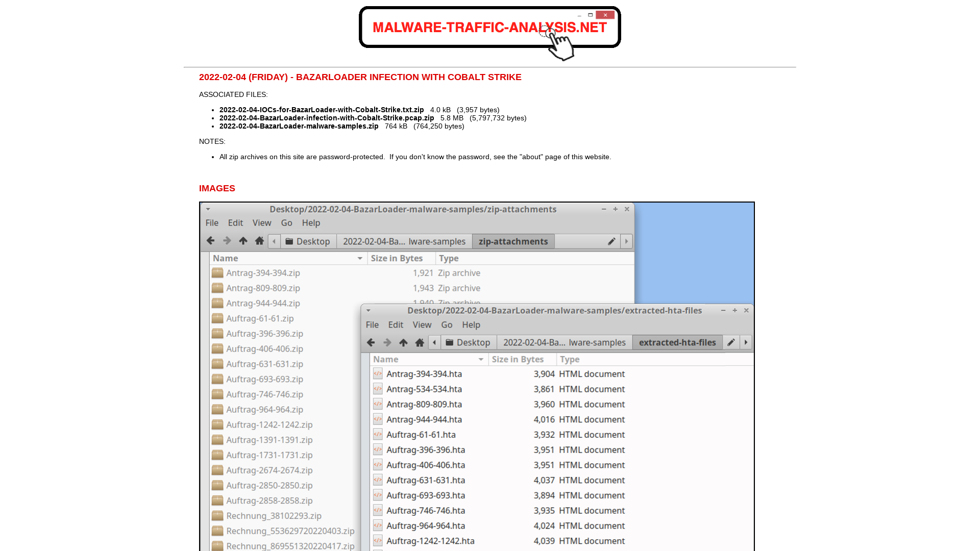Open Go menu in zip-attachments window

[x=286, y=223]
